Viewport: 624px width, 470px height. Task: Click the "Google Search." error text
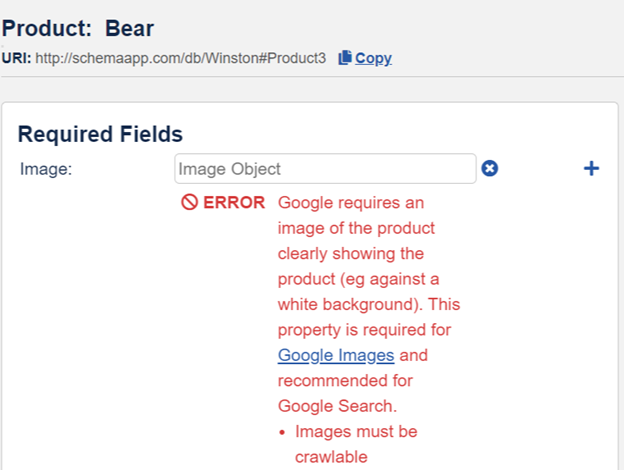click(336, 406)
